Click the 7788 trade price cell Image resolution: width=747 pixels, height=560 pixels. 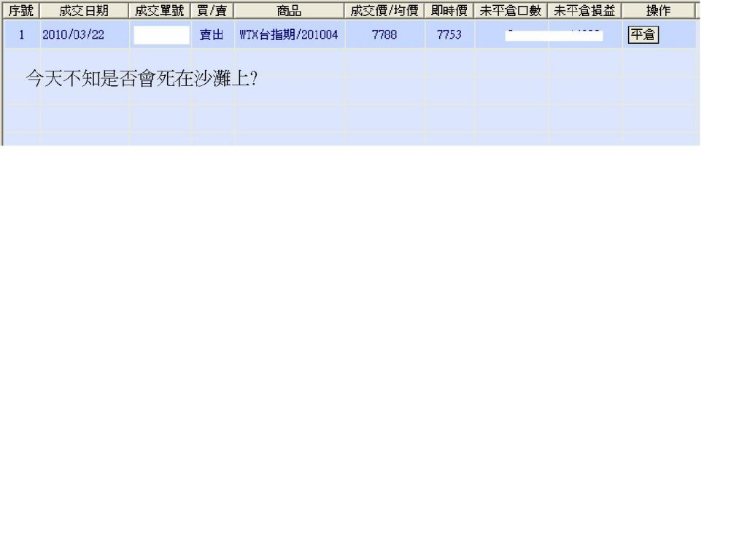click(384, 34)
